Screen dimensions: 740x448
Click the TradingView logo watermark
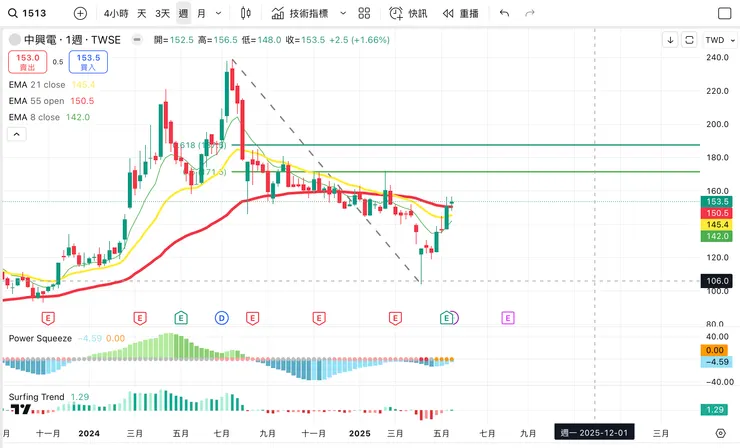[x=20, y=409]
